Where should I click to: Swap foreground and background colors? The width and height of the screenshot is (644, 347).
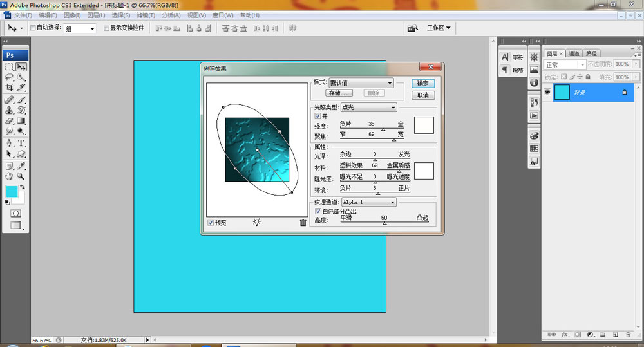click(23, 187)
